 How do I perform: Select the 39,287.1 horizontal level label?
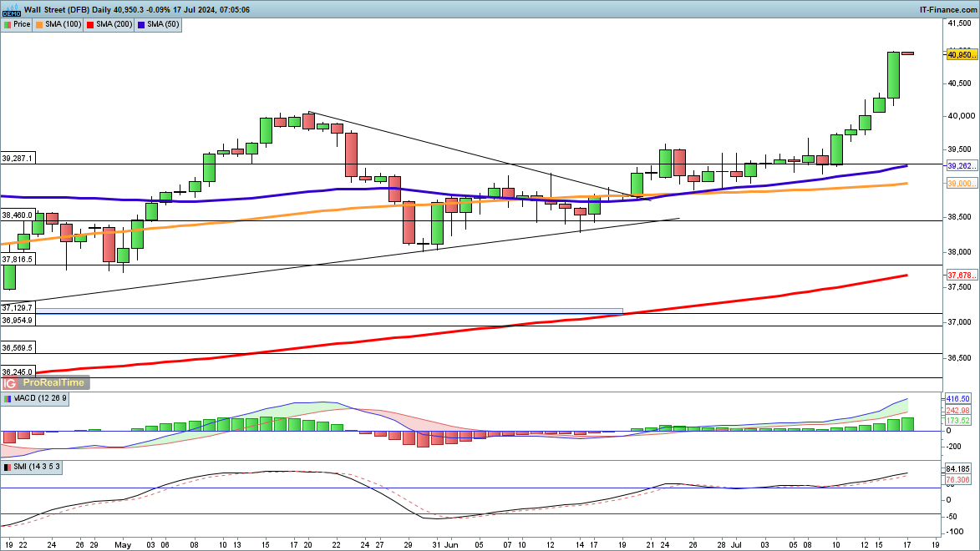[x=18, y=158]
